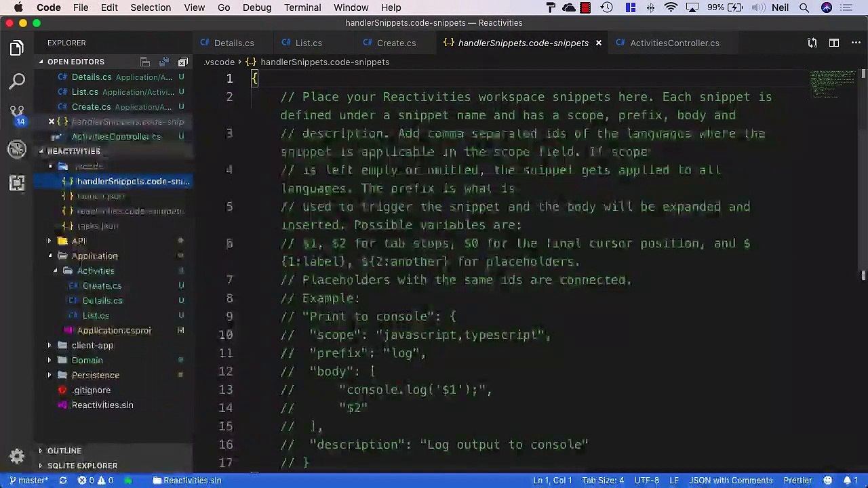Click the editor minimap
Image resolution: width=868 pixels, height=488 pixels.
[x=833, y=85]
